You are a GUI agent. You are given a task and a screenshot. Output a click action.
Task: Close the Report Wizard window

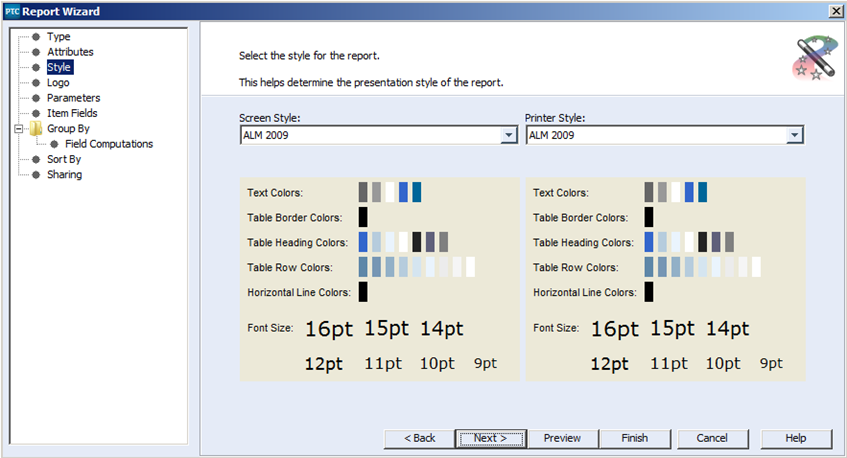[x=835, y=11]
